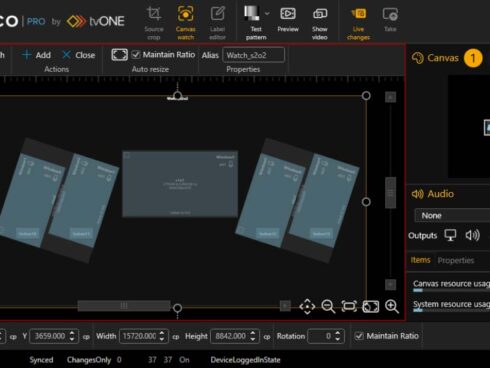Image resolution: width=490 pixels, height=368 pixels.
Task: Select the center window on canvas
Action: [180, 184]
